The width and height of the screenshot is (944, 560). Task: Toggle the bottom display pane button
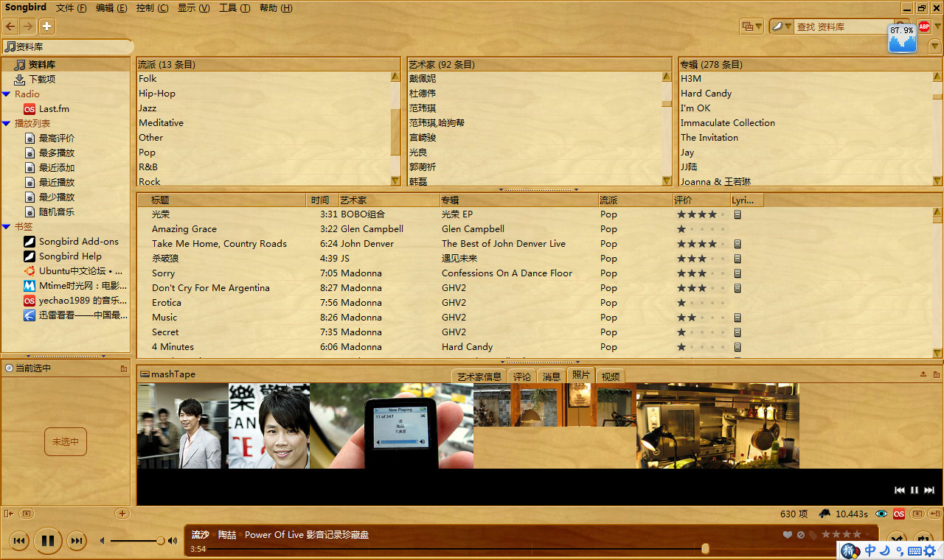click(917, 514)
